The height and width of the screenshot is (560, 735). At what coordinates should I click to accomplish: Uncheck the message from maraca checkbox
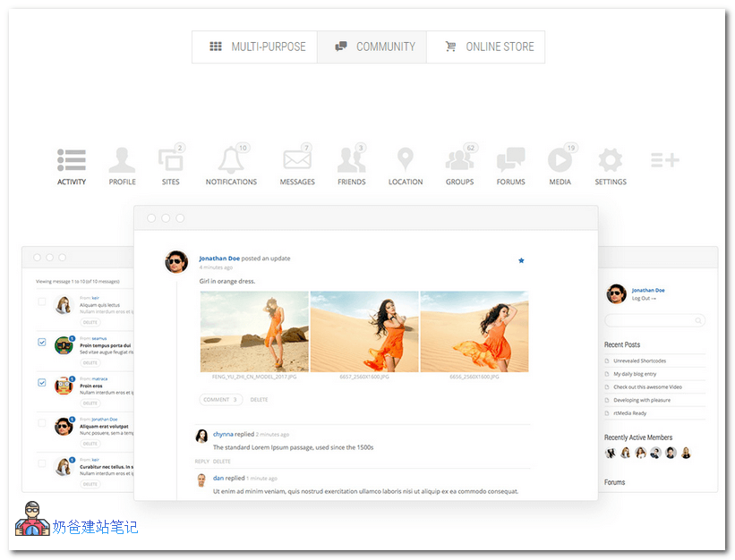click(x=42, y=382)
